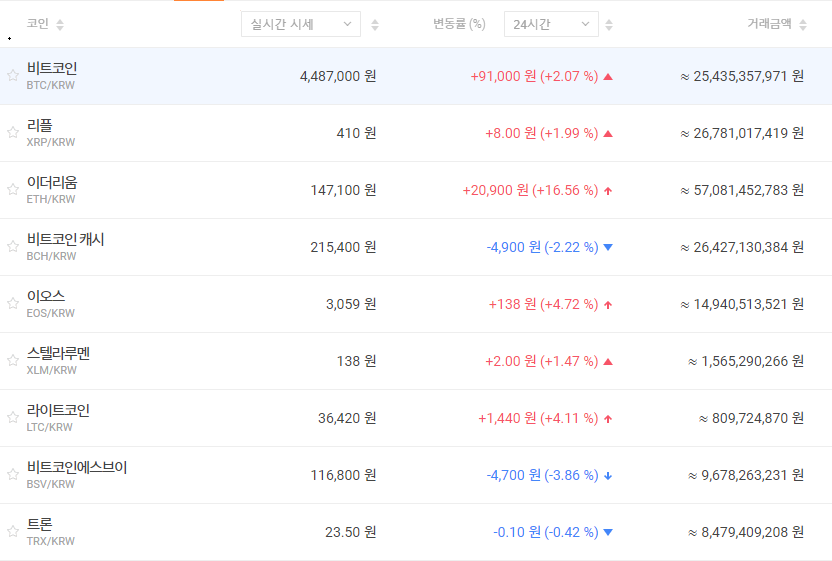Click the star icon beside EOS/KRW
This screenshot has width=832, height=561.
click(13, 304)
